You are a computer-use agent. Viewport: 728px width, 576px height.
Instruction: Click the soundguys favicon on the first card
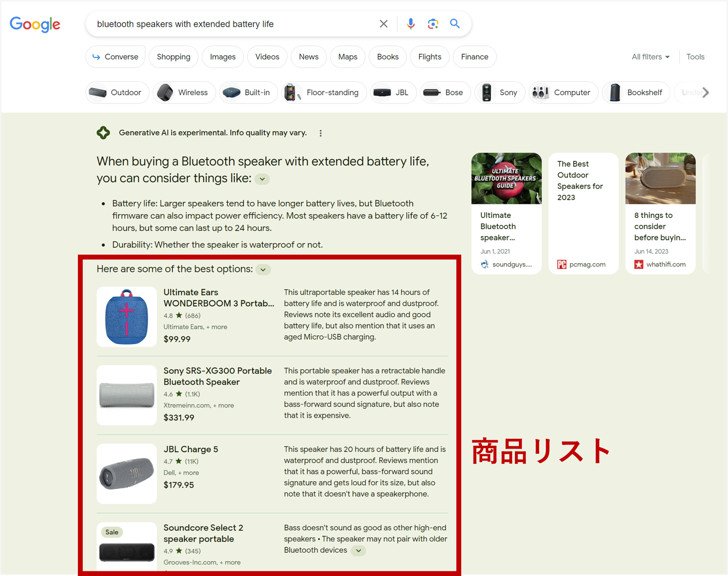[x=484, y=264]
